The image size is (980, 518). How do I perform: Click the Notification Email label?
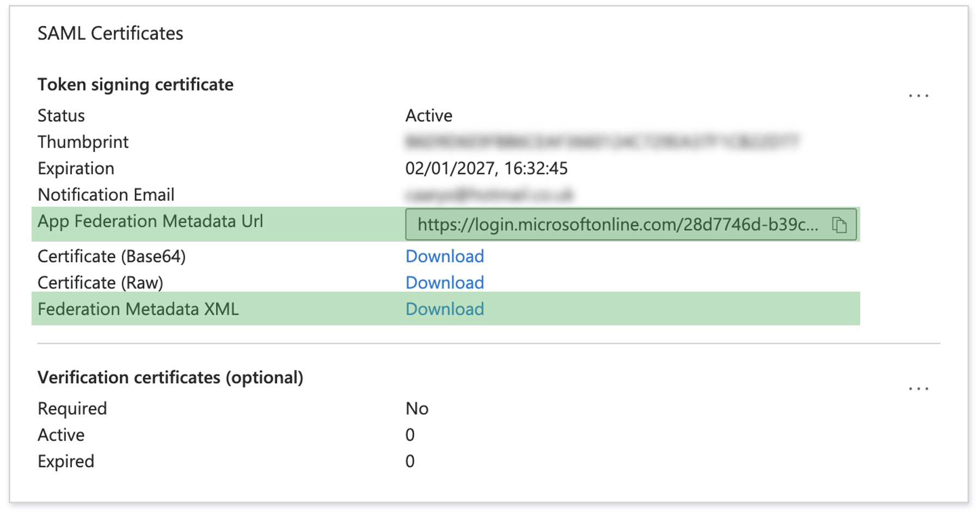point(106,195)
